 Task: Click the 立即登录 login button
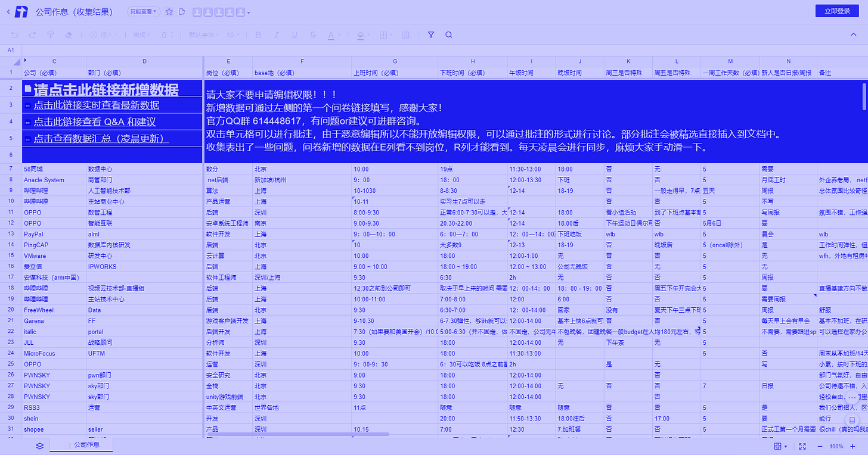click(x=838, y=11)
